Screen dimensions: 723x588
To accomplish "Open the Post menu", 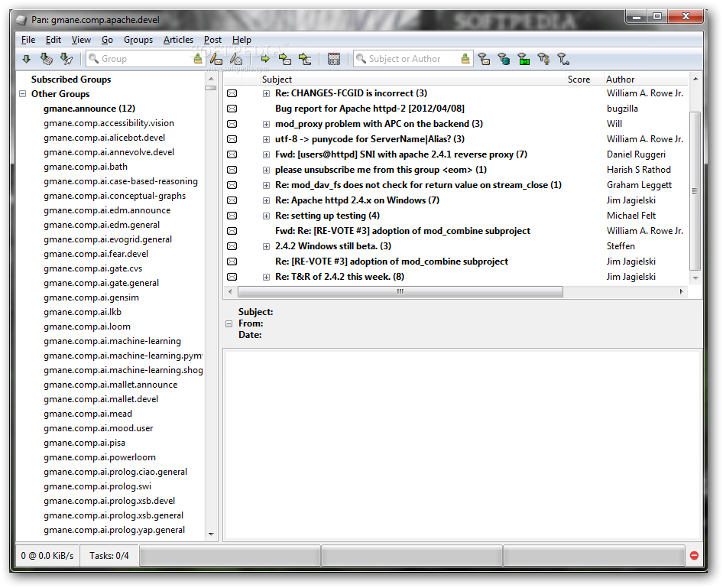I will point(212,40).
